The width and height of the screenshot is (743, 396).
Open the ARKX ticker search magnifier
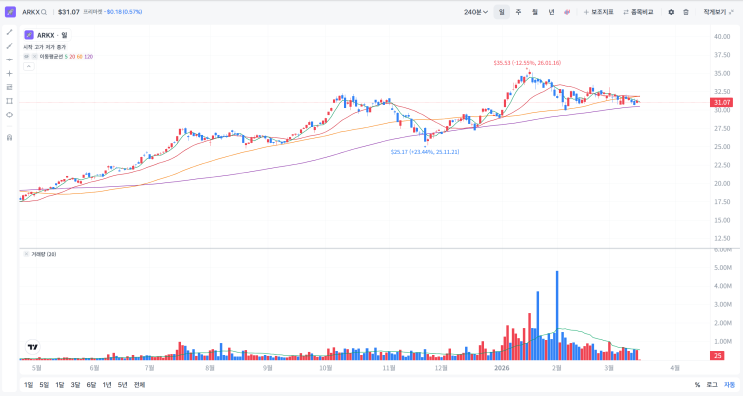pyautogui.click(x=44, y=12)
